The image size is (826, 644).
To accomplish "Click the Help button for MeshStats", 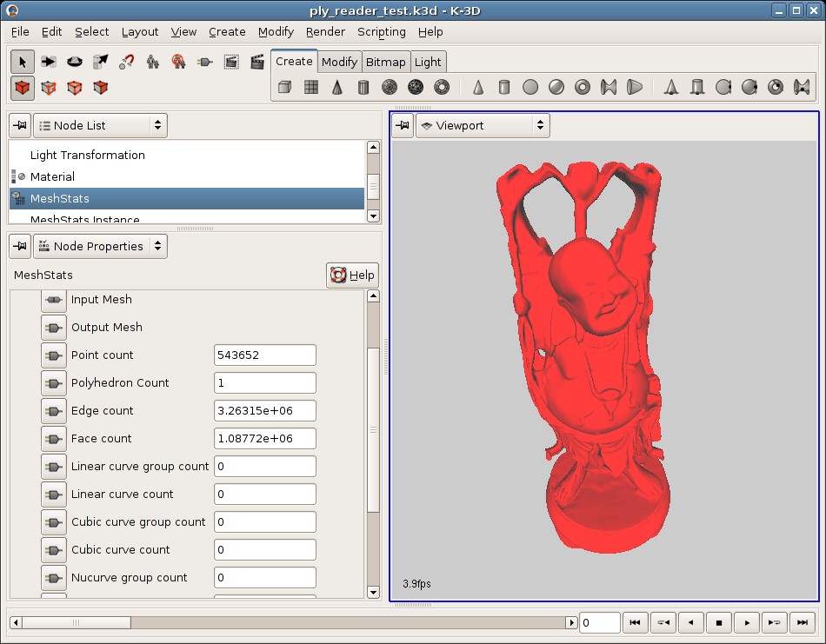I will pyautogui.click(x=352, y=275).
